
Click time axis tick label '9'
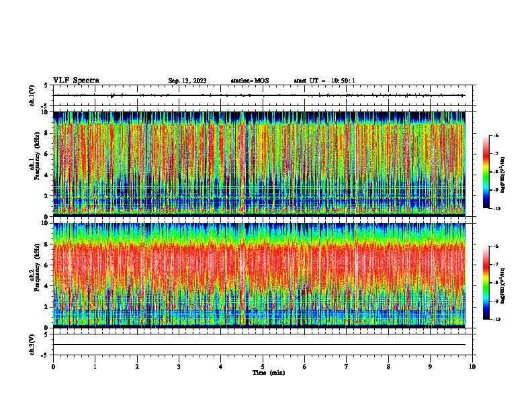[x=430, y=367]
